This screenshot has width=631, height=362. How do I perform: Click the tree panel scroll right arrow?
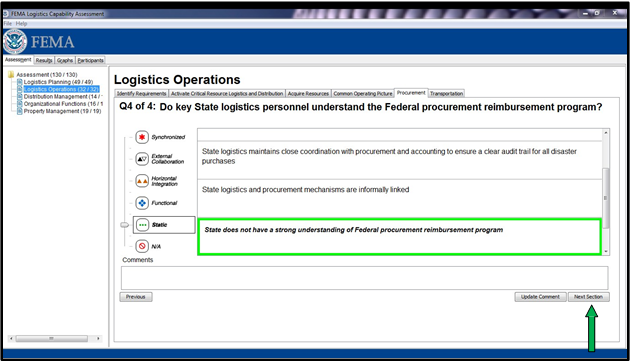coord(98,339)
